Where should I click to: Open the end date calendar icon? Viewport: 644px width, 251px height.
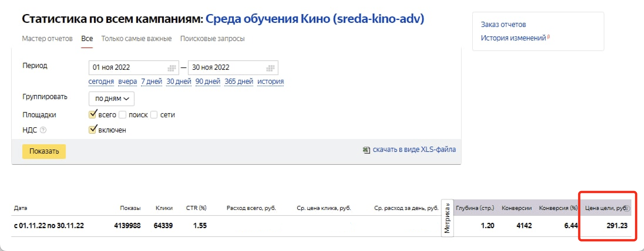tap(270, 68)
